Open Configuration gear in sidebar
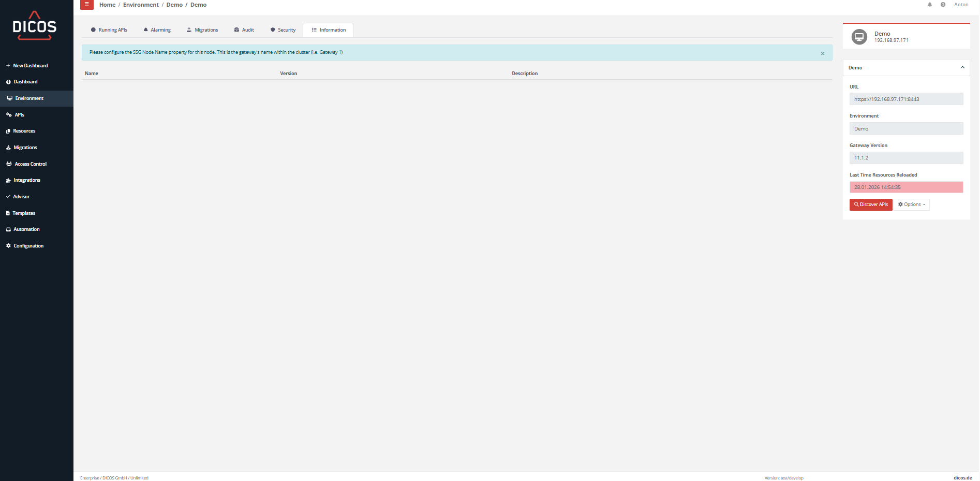Image resolution: width=980 pixels, height=481 pixels. pos(8,246)
